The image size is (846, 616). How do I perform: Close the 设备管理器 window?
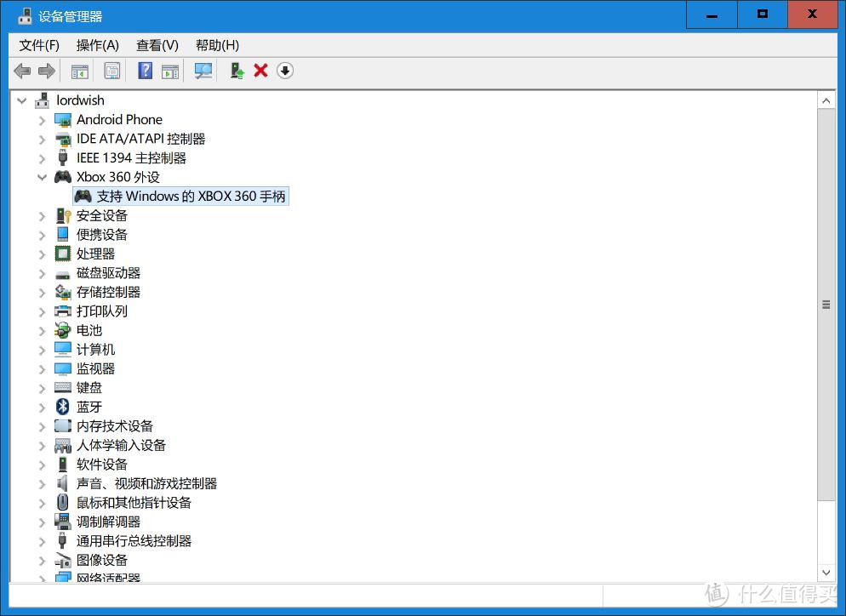813,14
